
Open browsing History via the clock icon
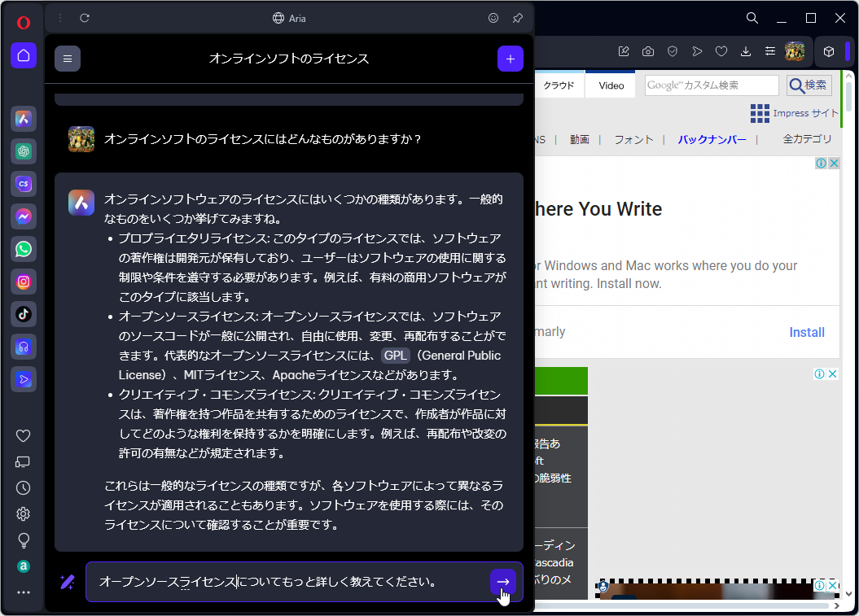click(23, 487)
